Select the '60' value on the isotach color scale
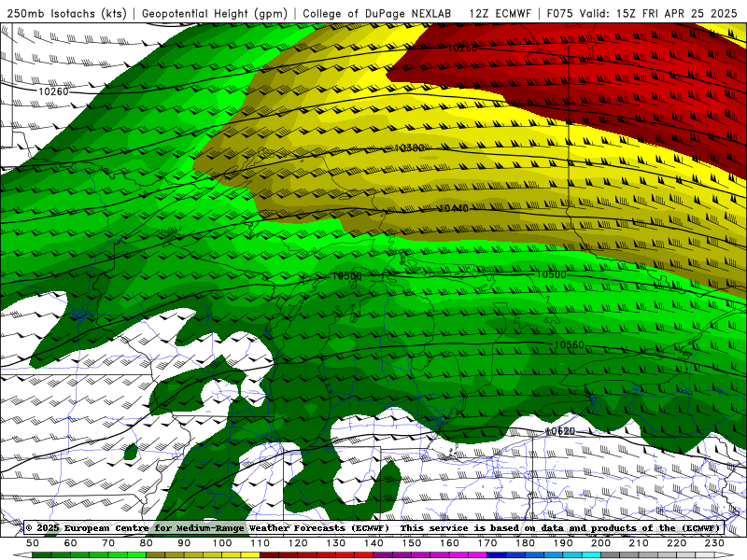 71,543
